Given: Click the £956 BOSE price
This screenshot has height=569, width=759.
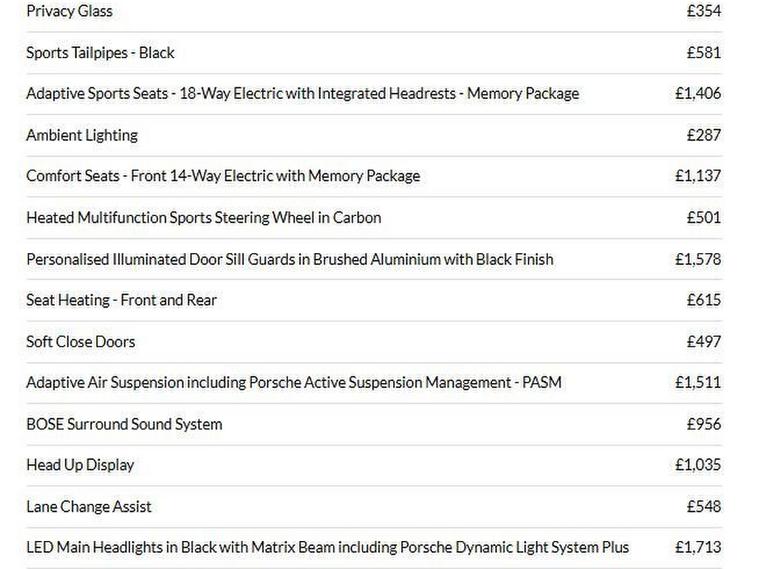Looking at the screenshot, I should click(x=703, y=424).
